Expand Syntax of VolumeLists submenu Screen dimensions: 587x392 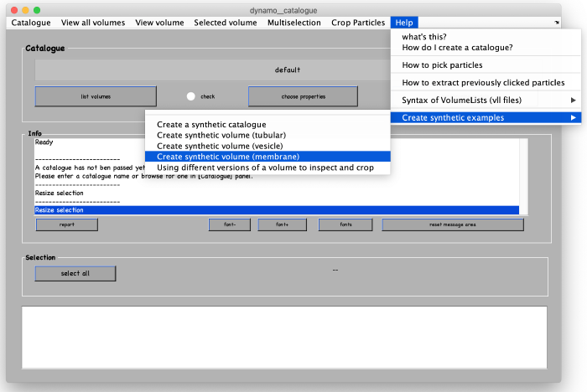point(489,101)
